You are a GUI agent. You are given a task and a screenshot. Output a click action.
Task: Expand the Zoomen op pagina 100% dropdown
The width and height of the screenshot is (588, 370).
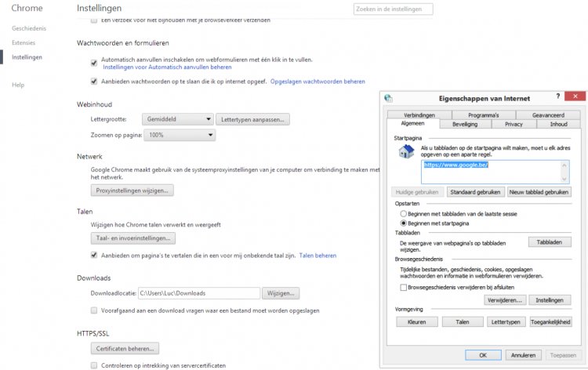pyautogui.click(x=180, y=136)
